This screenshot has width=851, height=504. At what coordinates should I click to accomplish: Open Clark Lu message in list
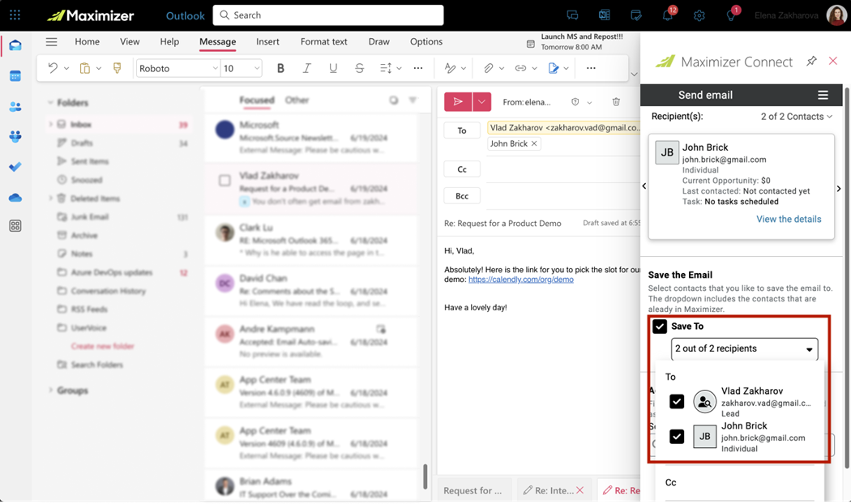coord(311,241)
